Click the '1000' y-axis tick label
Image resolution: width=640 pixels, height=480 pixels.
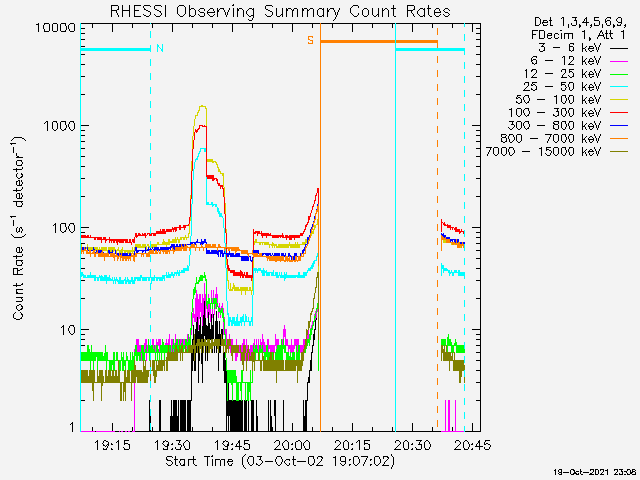60,126
